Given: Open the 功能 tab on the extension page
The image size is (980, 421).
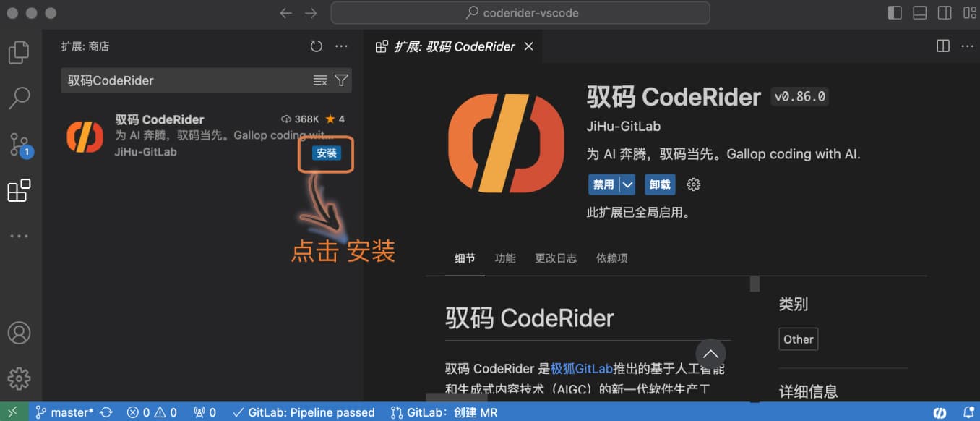Looking at the screenshot, I should click(x=504, y=258).
